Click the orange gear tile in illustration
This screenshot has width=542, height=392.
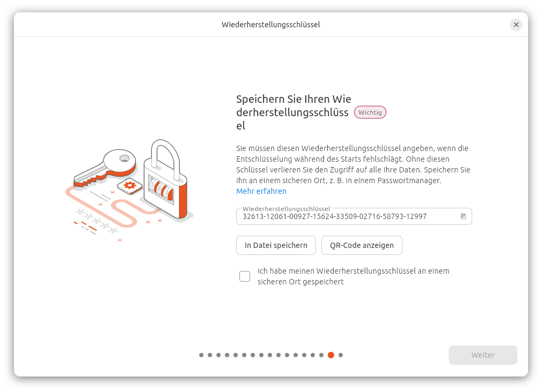click(x=130, y=186)
